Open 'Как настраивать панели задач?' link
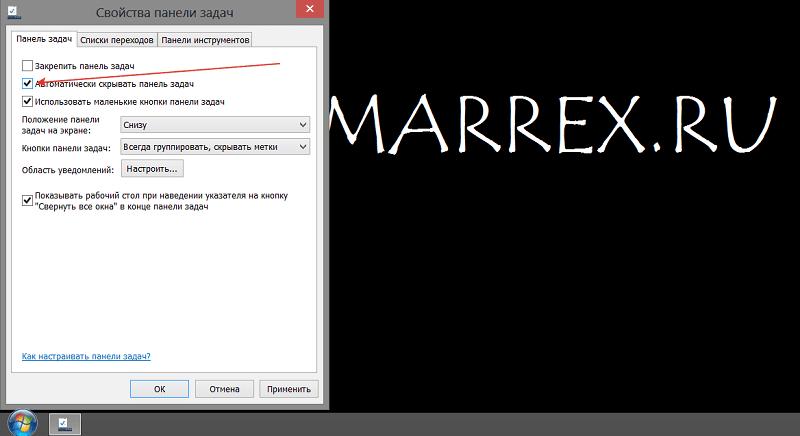 (x=86, y=356)
